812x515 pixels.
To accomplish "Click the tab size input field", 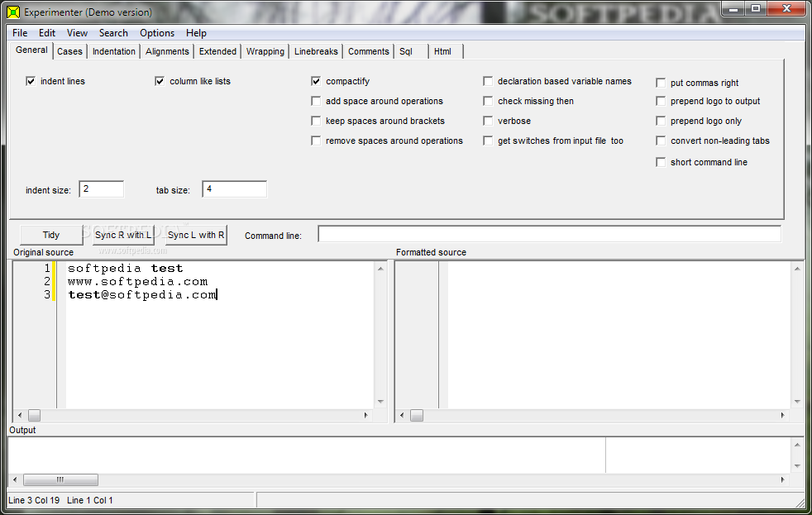I will coord(235,189).
